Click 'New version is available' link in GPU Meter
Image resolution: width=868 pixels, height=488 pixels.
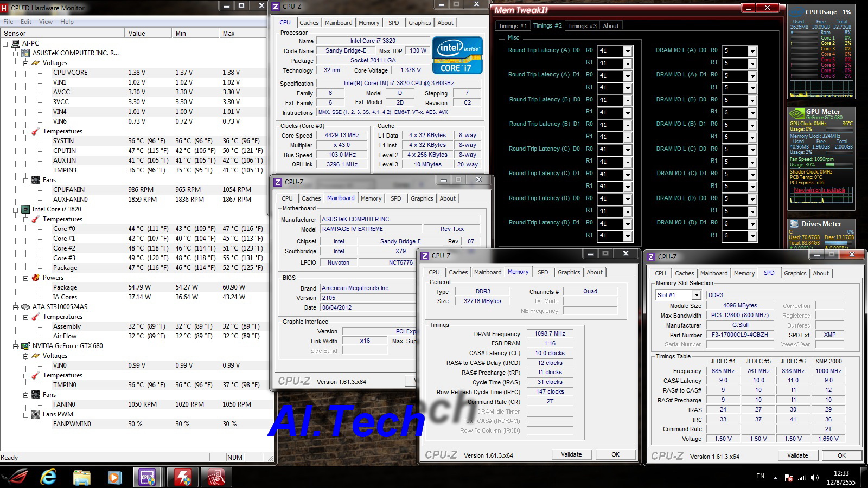coord(820,190)
